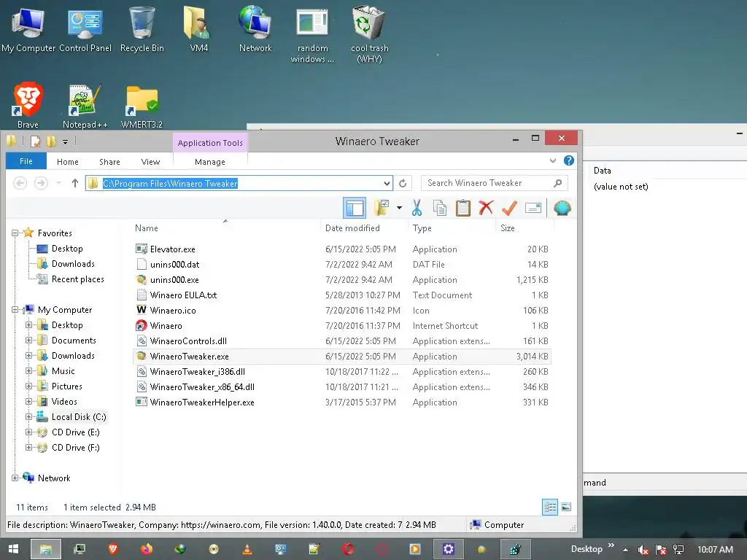
Task: Open the Notepad++ desktop shortcut
Action: [85, 106]
